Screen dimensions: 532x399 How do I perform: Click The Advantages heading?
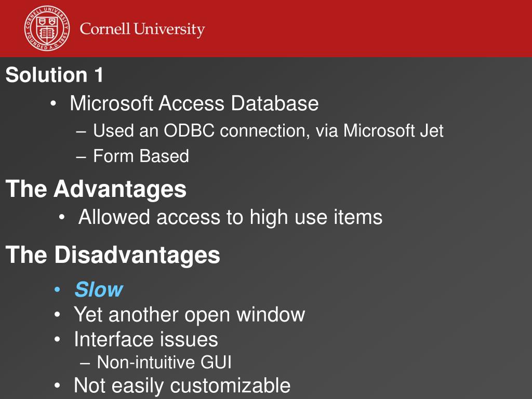(x=96, y=189)
